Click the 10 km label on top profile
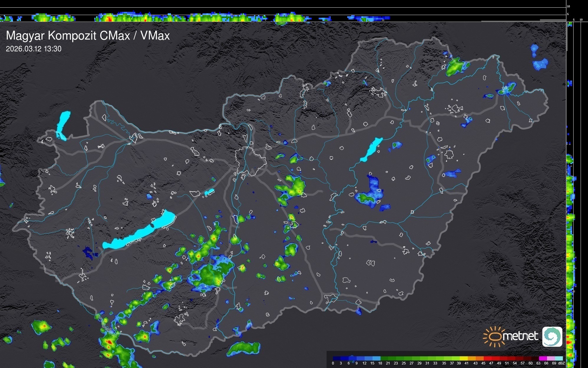 569,6
